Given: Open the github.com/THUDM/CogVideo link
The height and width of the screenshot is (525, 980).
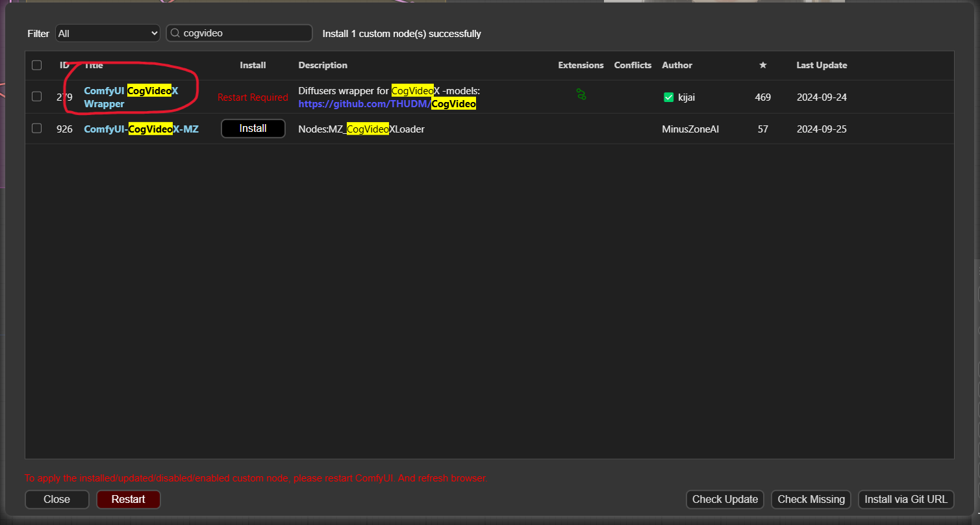Looking at the screenshot, I should click(387, 104).
